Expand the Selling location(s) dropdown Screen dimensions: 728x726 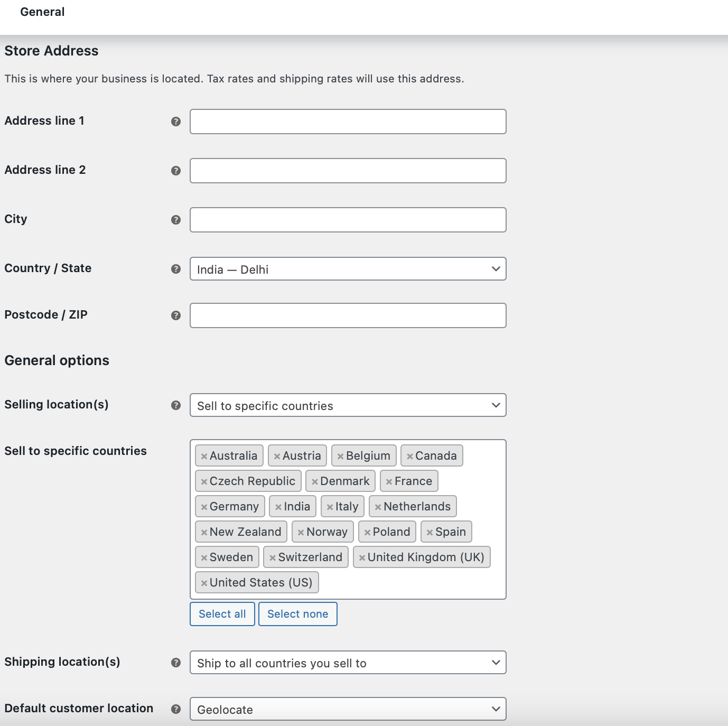tap(348, 405)
